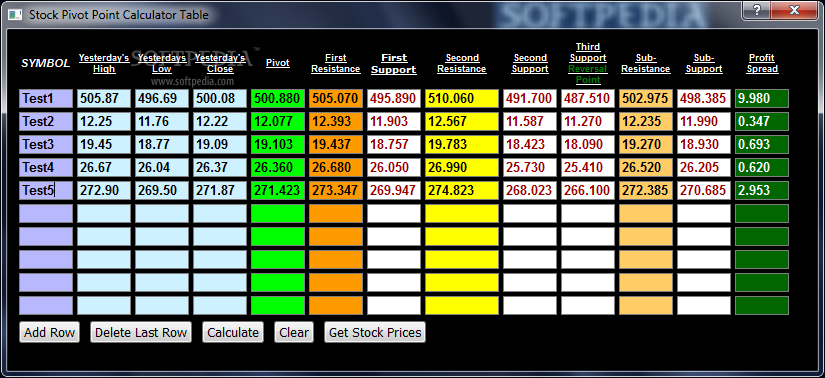Click Test2 sub-support 11.990
The height and width of the screenshot is (378, 825).
pyautogui.click(x=703, y=122)
